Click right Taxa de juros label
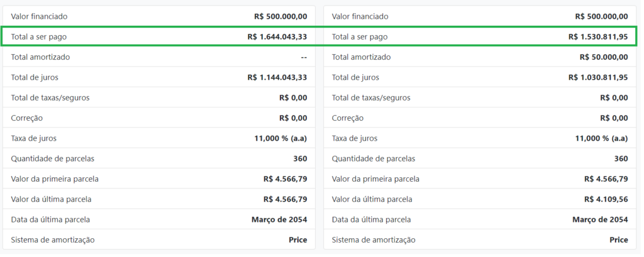 click(355, 138)
